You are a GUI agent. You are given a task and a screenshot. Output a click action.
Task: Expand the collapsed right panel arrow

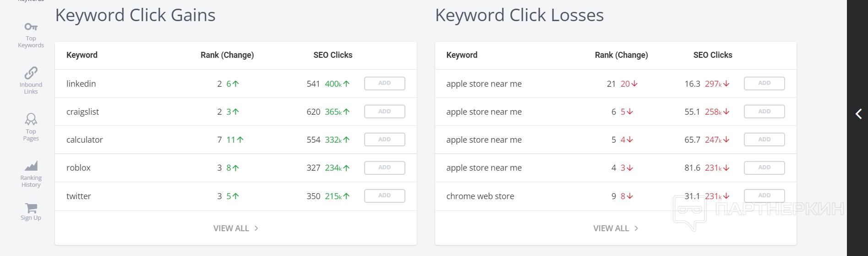[858, 114]
